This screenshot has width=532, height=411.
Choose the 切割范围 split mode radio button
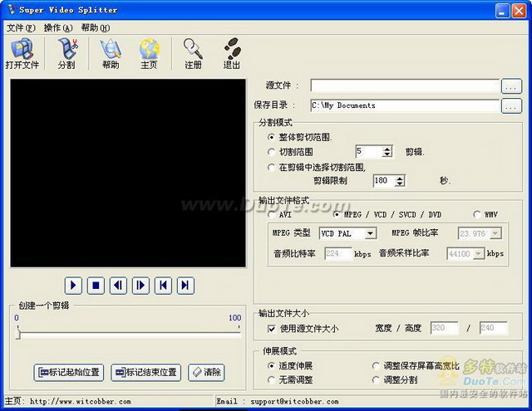[x=272, y=152]
